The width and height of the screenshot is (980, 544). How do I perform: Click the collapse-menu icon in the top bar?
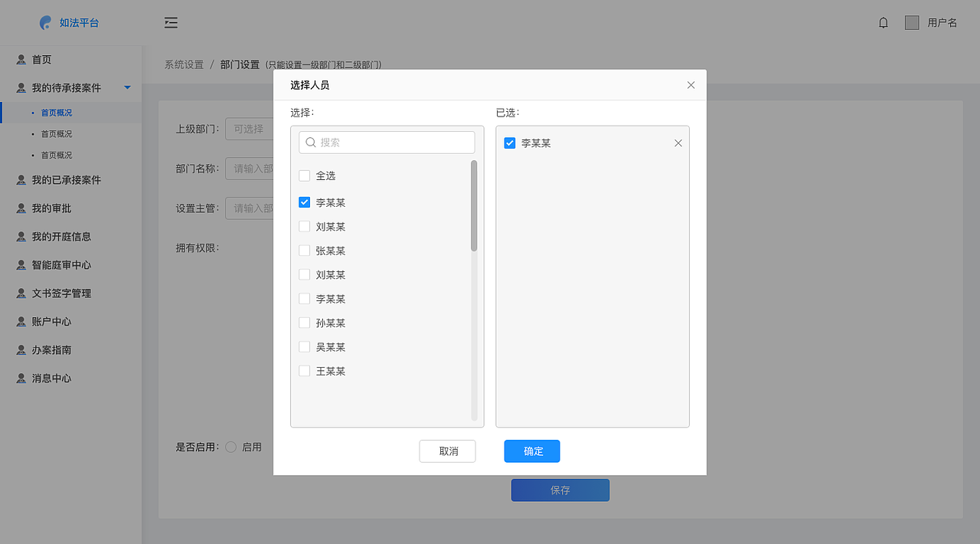pos(171,22)
